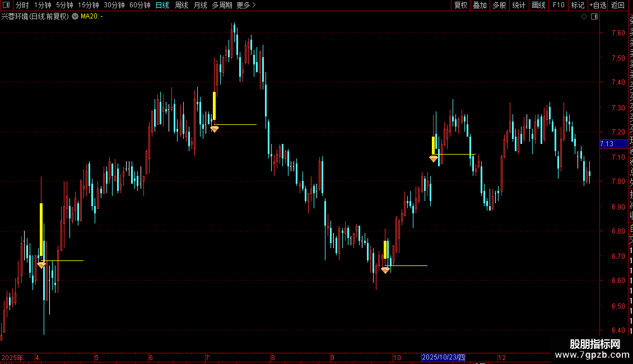The image size is (633, 364).
Task: Click the yellow signal candle in July
Action: tap(215, 106)
